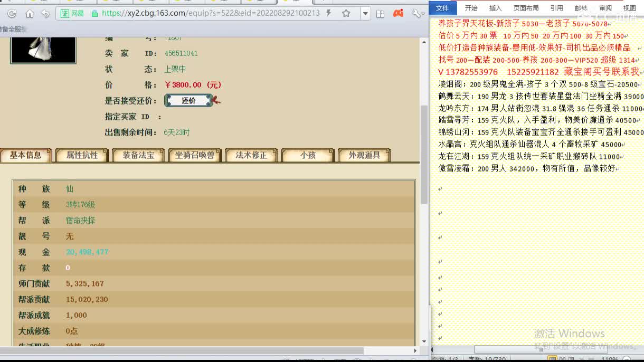Click the 大成修炼 value 0点
This screenshot has width=644, height=362.
point(72,331)
